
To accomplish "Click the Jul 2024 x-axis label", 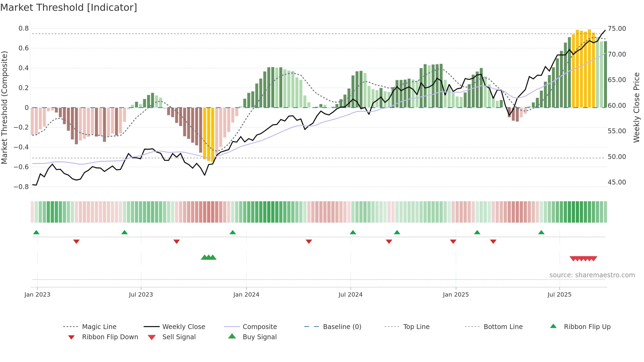I will pos(350,295).
